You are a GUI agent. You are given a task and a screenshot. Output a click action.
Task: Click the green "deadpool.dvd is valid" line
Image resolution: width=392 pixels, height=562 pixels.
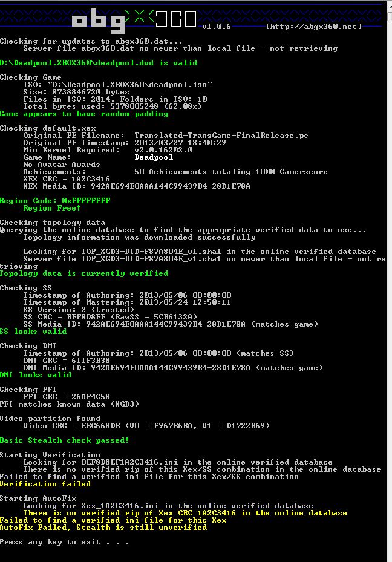99,63
